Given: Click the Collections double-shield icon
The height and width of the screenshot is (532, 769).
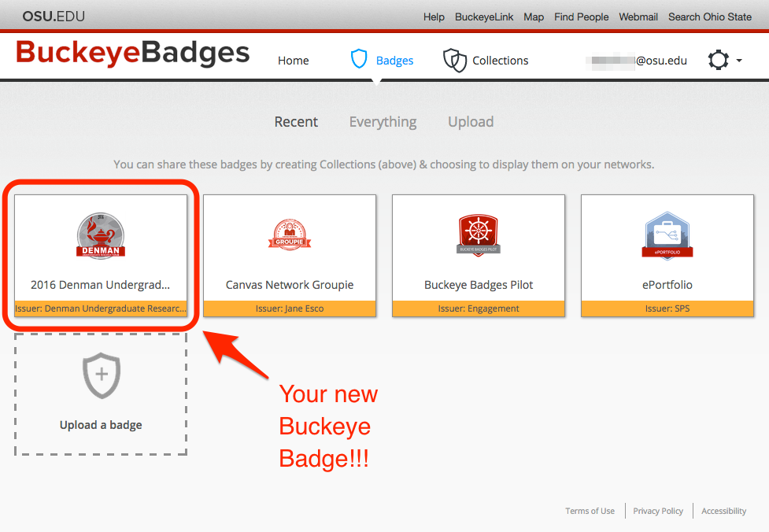Looking at the screenshot, I should [x=455, y=61].
